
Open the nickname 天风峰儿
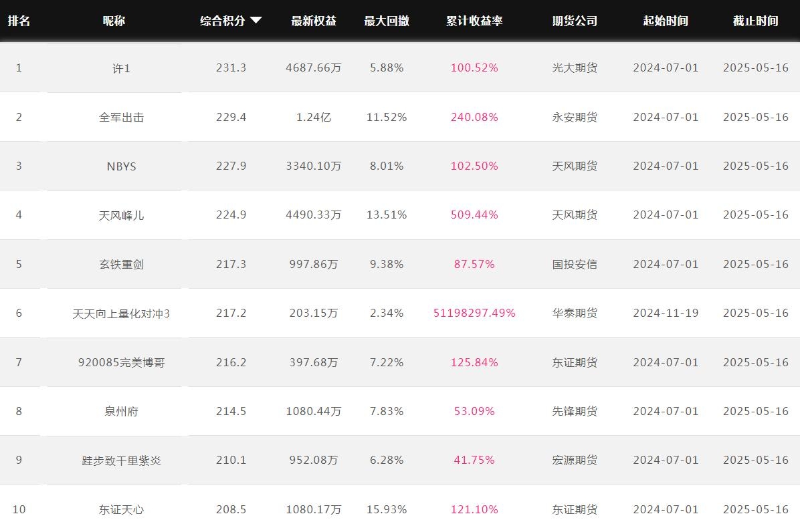tap(122, 216)
